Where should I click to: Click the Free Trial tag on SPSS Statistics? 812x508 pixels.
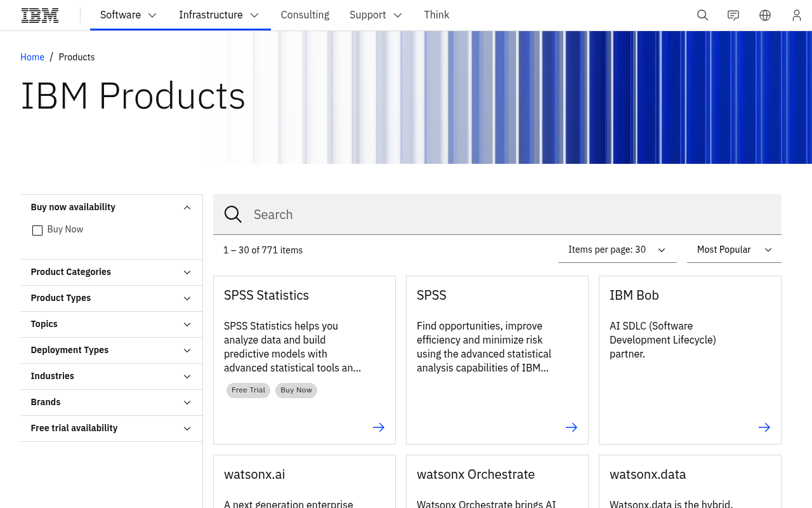point(248,391)
